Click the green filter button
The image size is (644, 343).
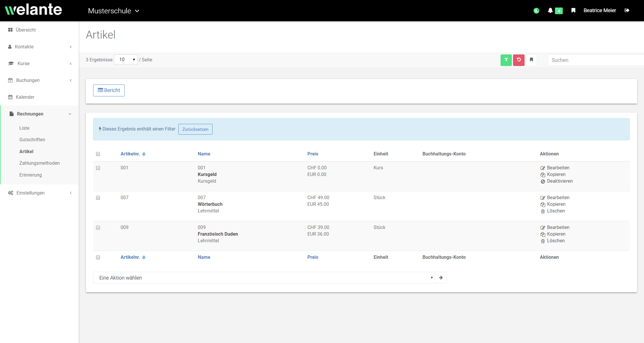coord(506,60)
